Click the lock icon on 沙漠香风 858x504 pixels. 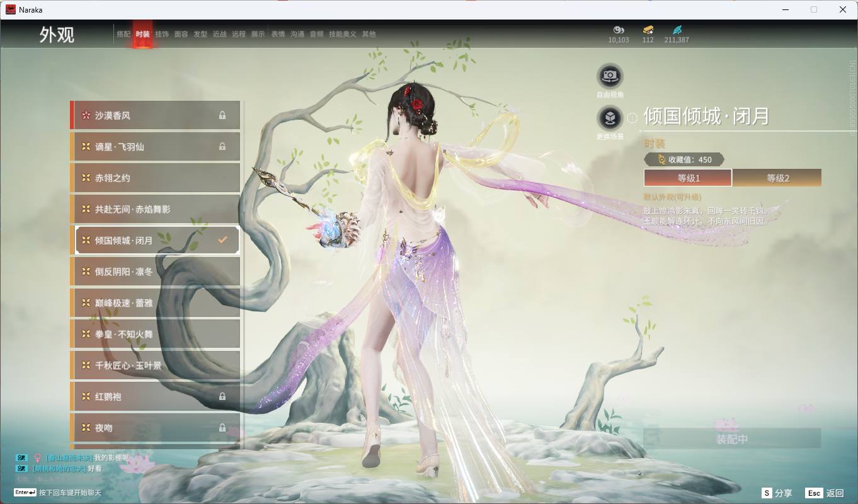[222, 115]
